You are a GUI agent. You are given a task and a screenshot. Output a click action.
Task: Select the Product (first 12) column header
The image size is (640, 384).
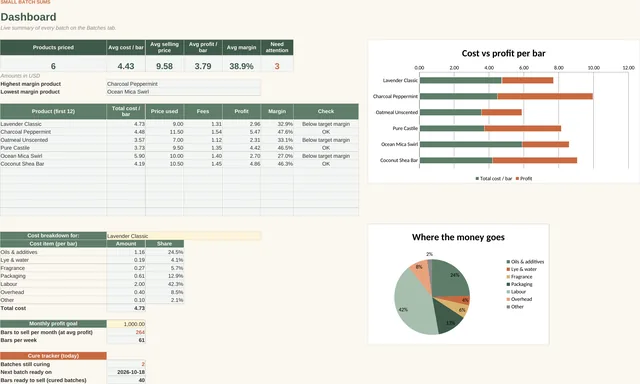(x=53, y=111)
